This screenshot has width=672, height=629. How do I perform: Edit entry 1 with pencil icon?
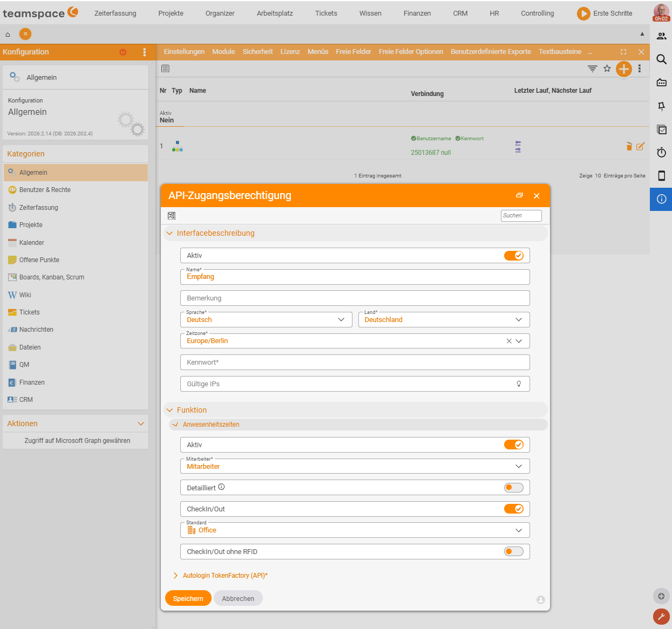pos(640,146)
